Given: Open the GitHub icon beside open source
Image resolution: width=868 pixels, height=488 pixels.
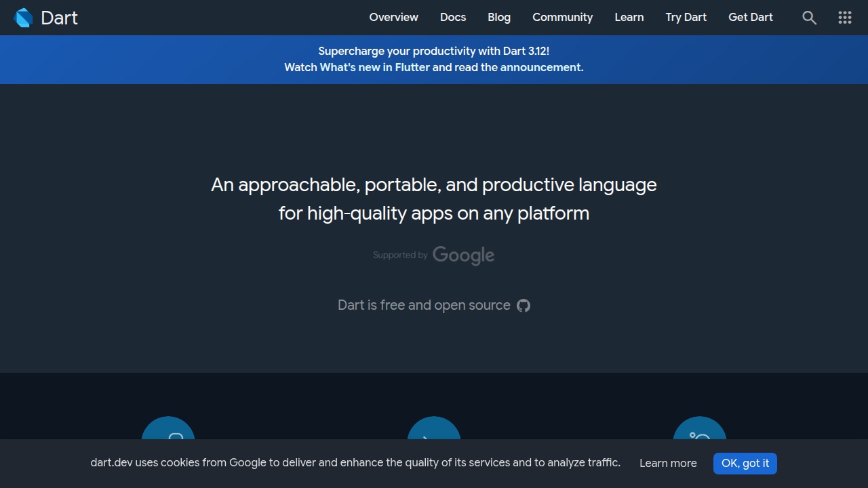Looking at the screenshot, I should click(x=524, y=306).
